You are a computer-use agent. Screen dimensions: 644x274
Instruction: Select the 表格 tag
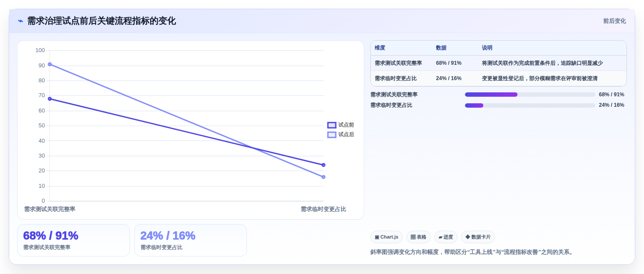coord(419,237)
